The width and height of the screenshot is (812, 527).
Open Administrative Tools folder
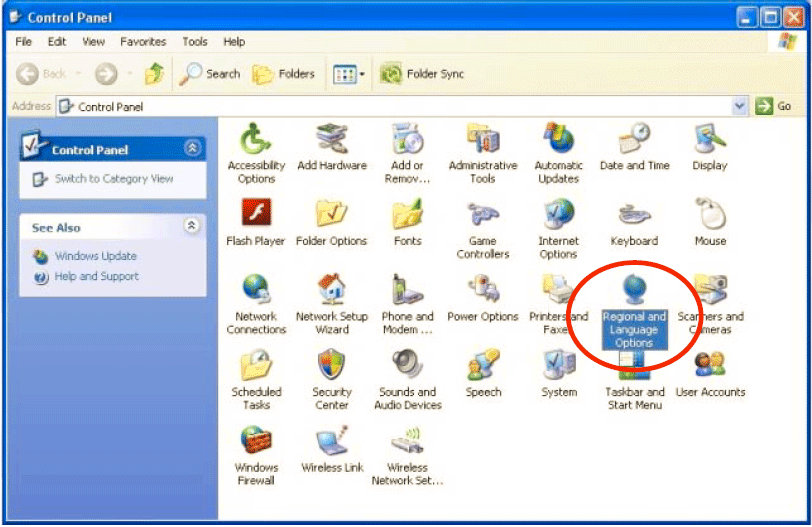click(483, 140)
